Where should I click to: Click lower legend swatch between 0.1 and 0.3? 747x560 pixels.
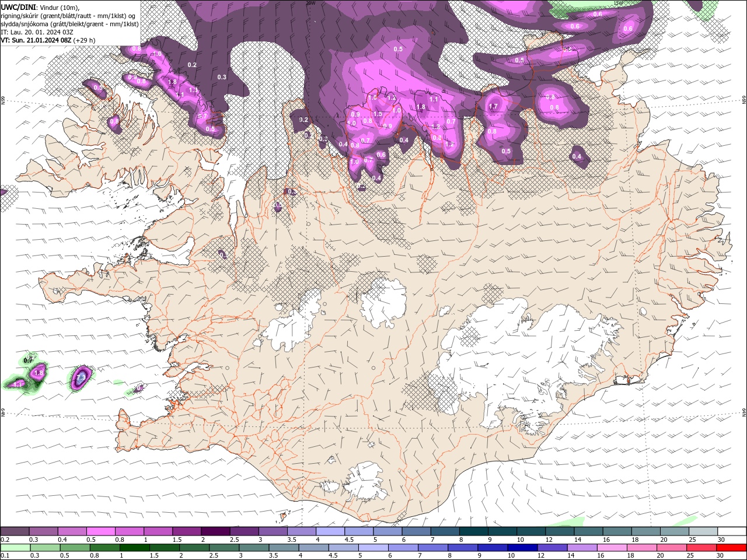coord(15,548)
